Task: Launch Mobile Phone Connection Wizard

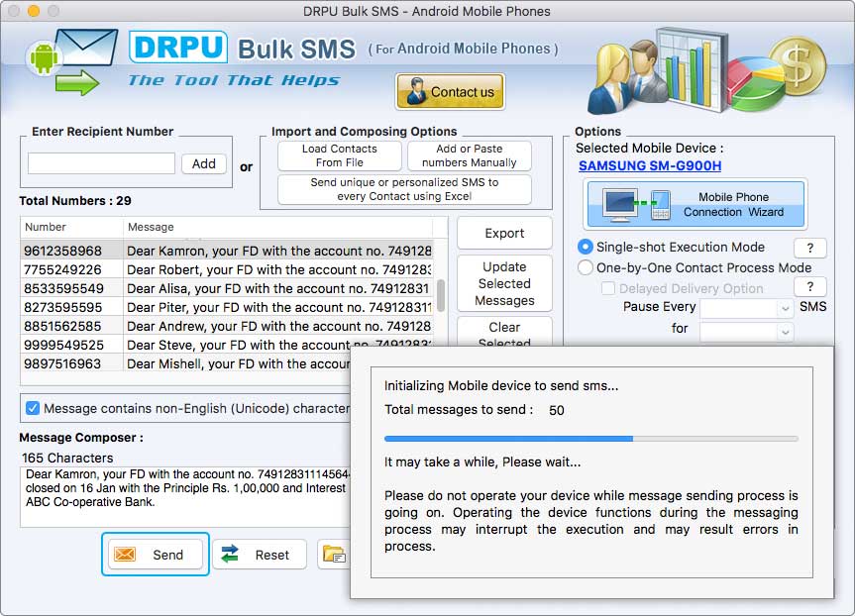Action: 695,204
